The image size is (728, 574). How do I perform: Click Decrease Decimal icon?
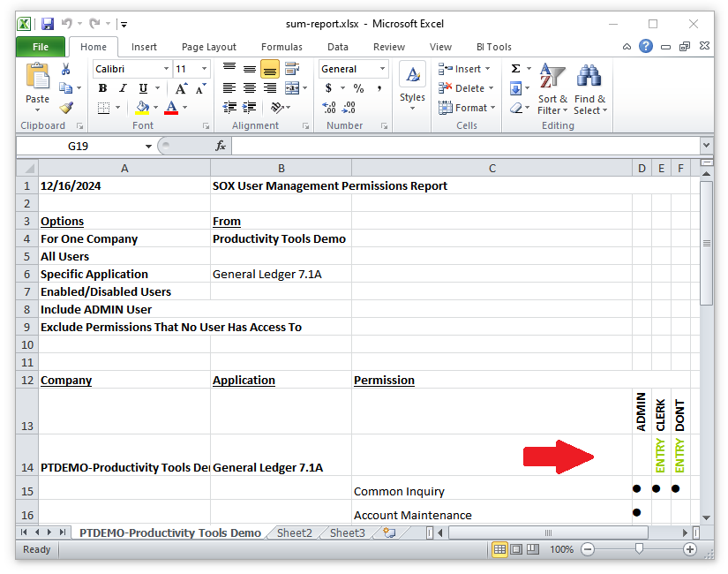pos(349,108)
